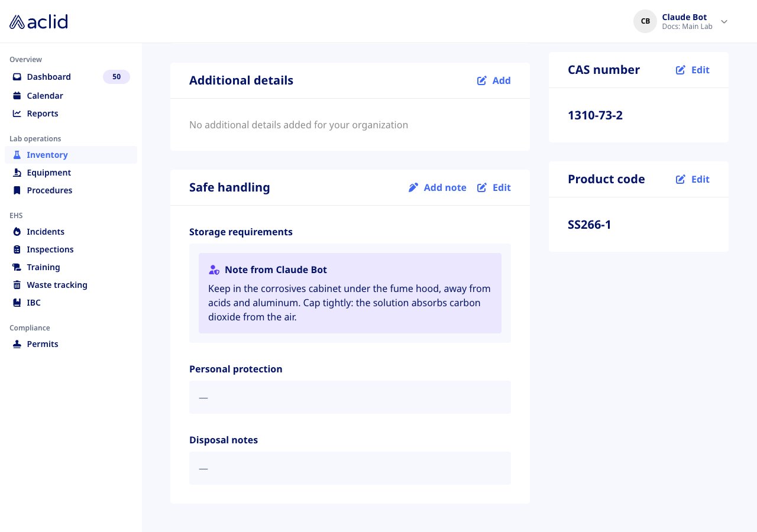This screenshot has height=532, width=757.
Task: Click the Claude Bot account name
Action: pos(684,17)
